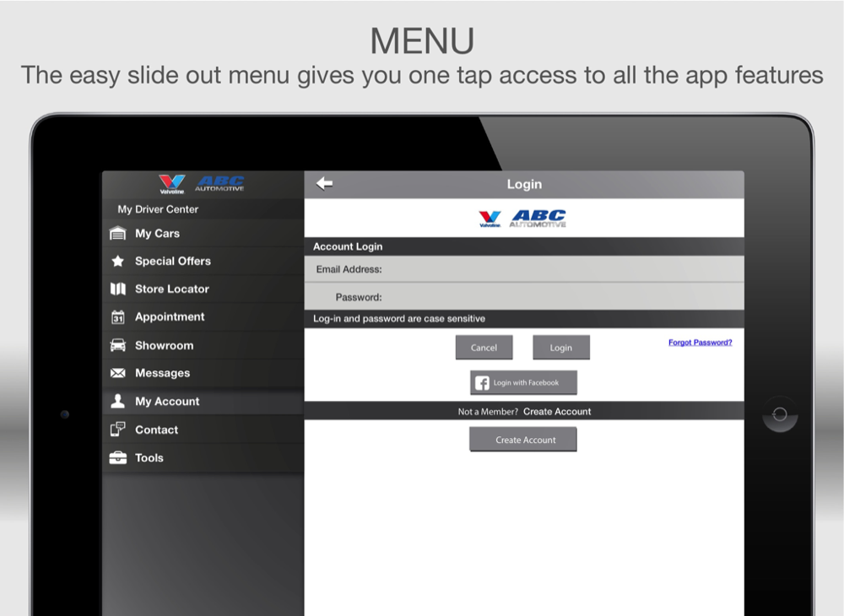844x616 pixels.
Task: Focus the Password field
Action: point(524,297)
